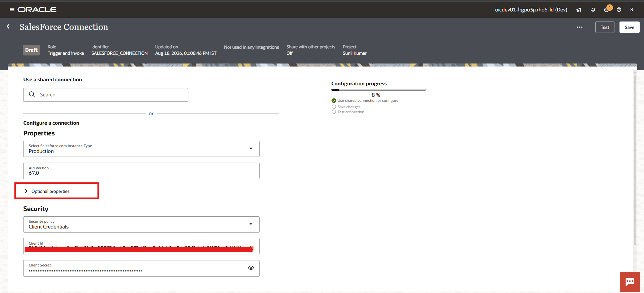Click the 'Save changes' progress step

point(346,107)
